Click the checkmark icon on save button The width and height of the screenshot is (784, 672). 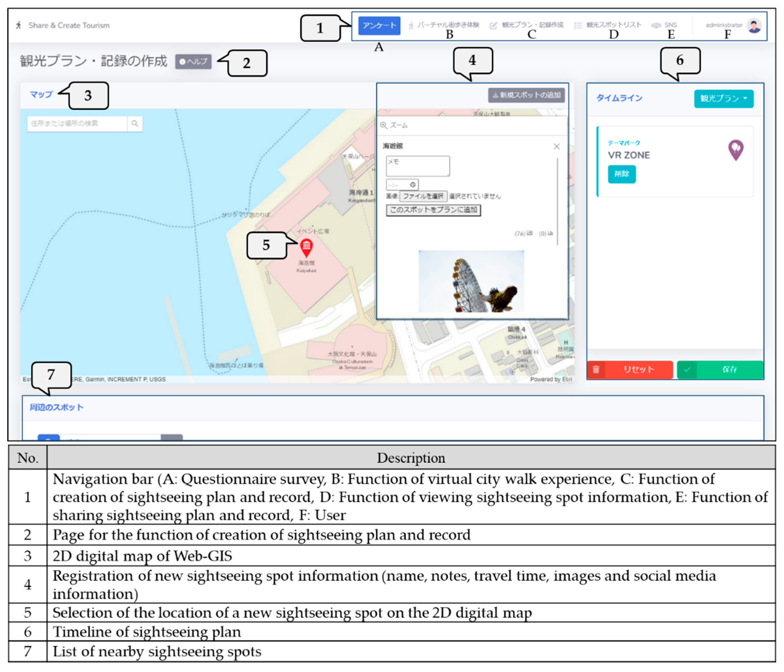[687, 369]
